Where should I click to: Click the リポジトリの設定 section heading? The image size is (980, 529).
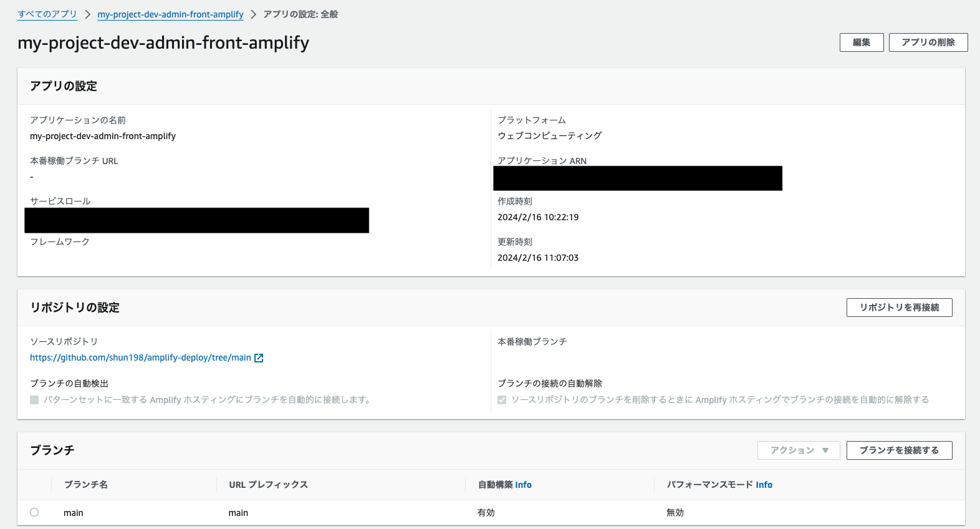pos(75,308)
